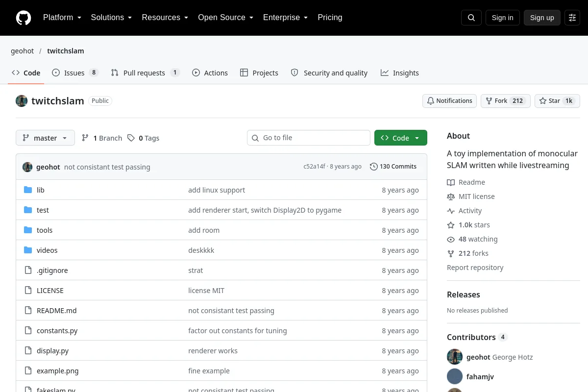Click geohot avatar in commit bar
This screenshot has width=588, height=392.
pyautogui.click(x=27, y=167)
